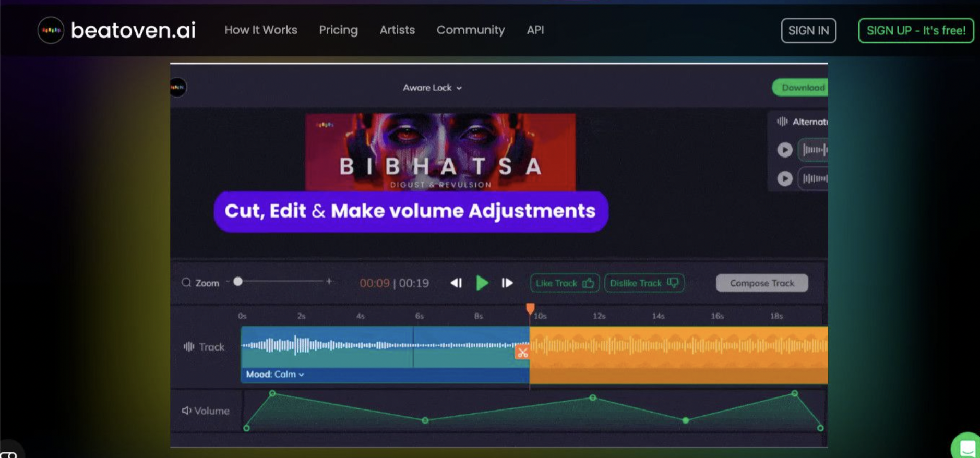Click Dislike Track thumbs-down button
Viewport: 980px width, 458px height.
pyautogui.click(x=644, y=283)
